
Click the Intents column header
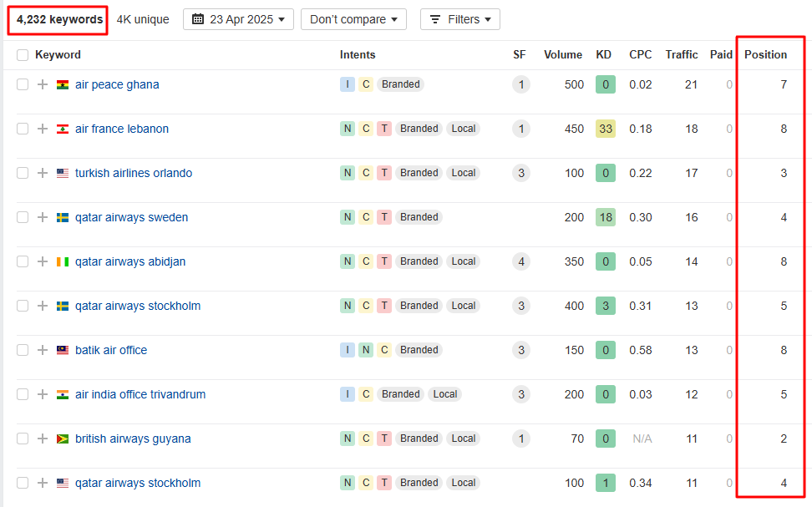coord(358,55)
